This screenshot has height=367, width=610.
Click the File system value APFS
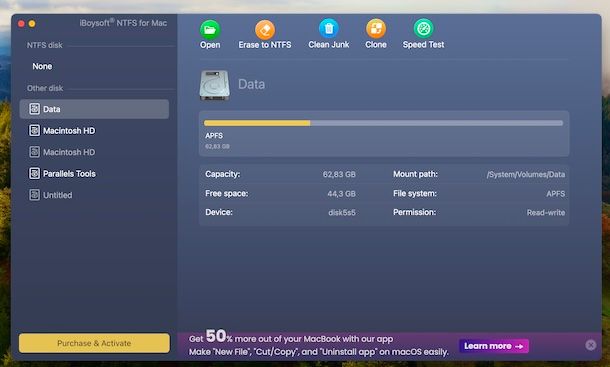click(x=556, y=193)
